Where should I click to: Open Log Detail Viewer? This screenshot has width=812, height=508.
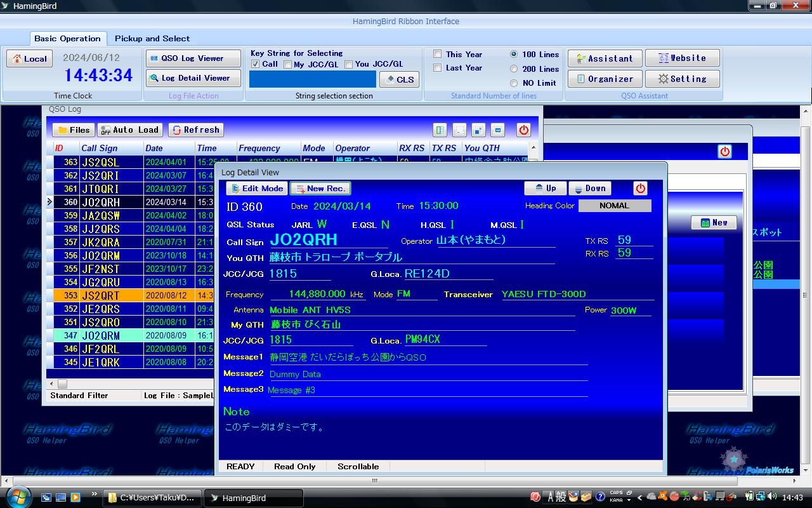click(193, 78)
